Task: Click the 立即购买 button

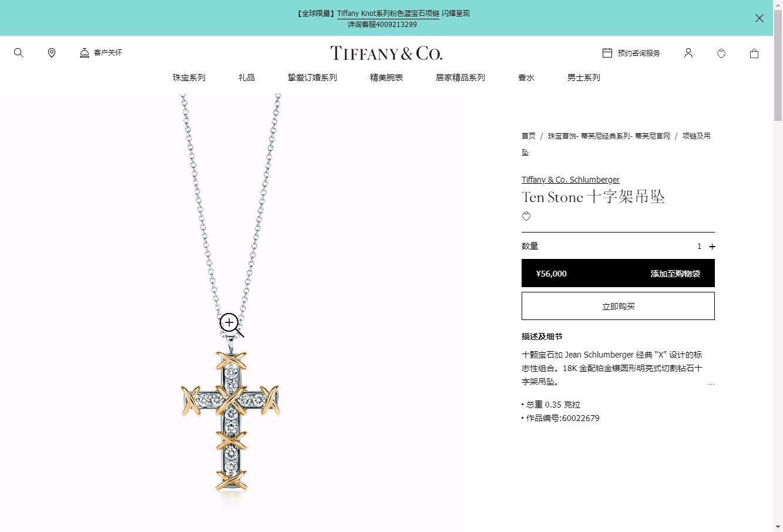Action: pyautogui.click(x=618, y=306)
